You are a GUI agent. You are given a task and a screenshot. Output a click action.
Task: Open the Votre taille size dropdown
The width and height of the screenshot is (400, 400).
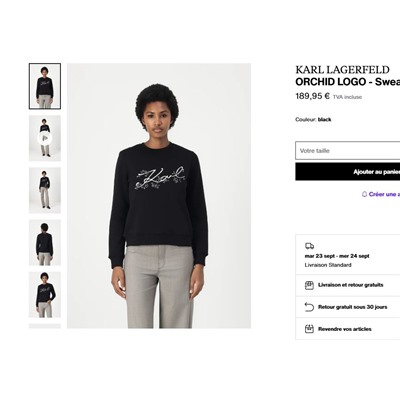(348, 151)
